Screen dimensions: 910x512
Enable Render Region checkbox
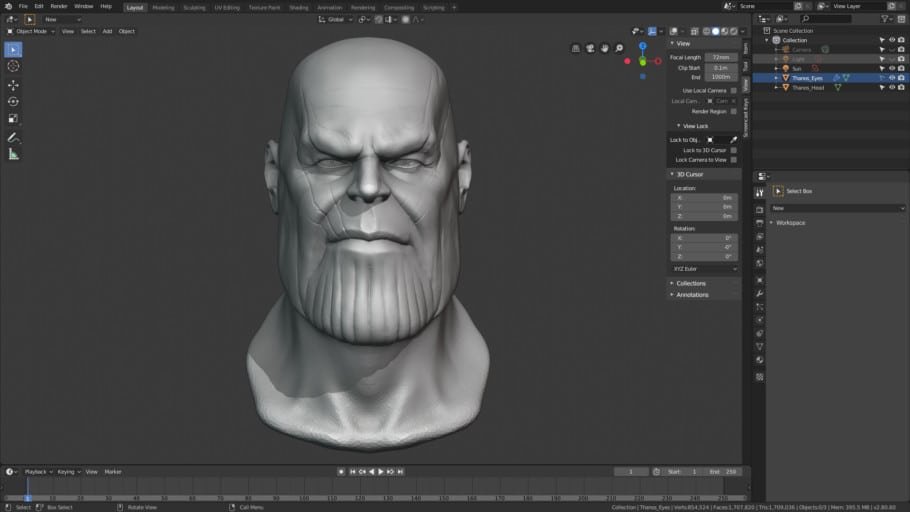coord(734,111)
